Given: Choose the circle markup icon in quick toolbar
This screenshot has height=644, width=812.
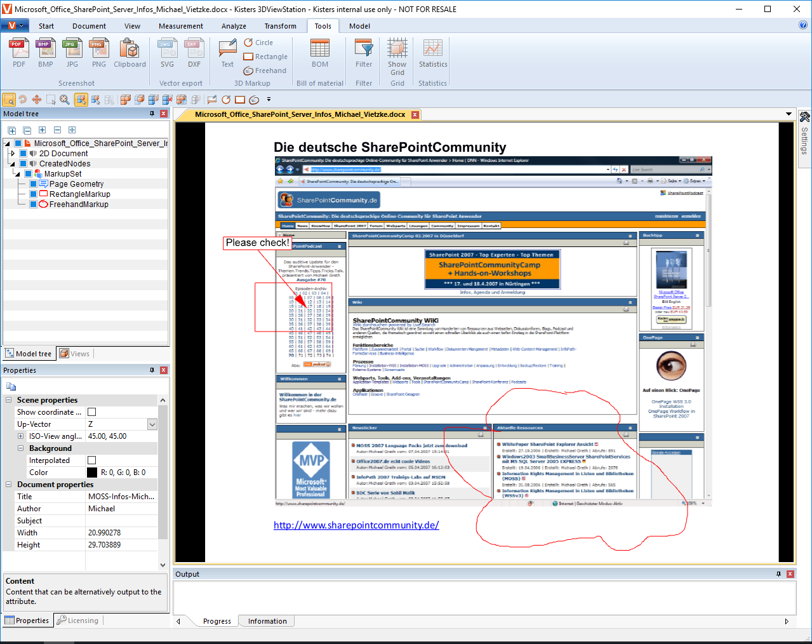Looking at the screenshot, I should tap(226, 100).
